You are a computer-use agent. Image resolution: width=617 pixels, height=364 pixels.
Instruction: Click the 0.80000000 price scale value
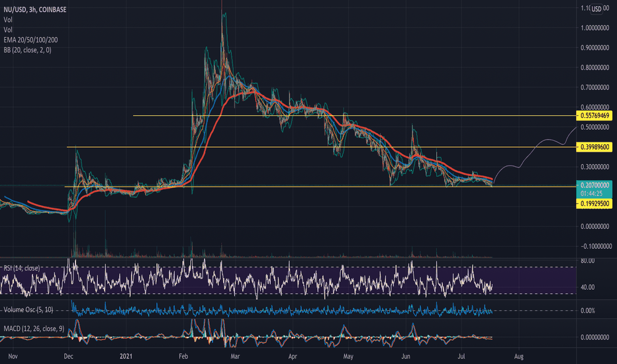[x=594, y=68]
